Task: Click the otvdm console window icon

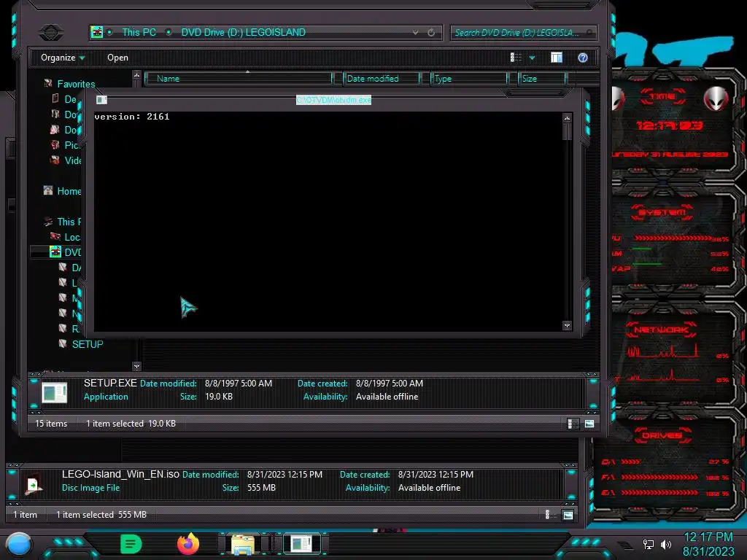Action: pos(101,99)
